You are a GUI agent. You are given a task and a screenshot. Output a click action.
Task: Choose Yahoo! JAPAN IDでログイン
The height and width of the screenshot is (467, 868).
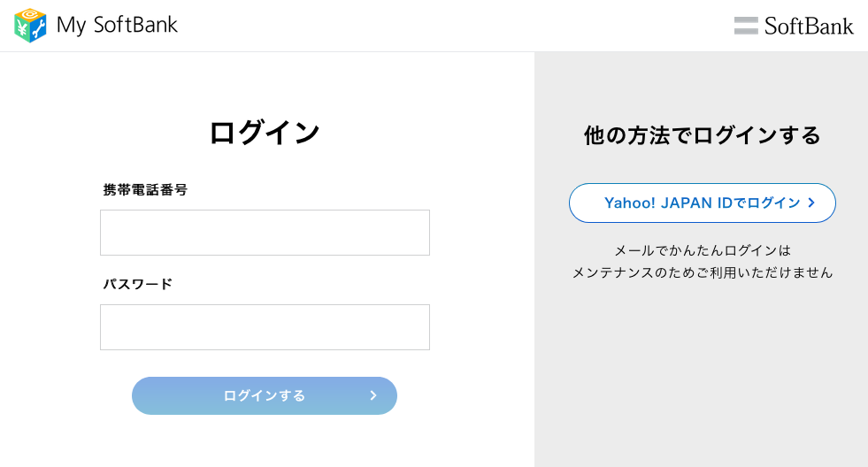702,203
